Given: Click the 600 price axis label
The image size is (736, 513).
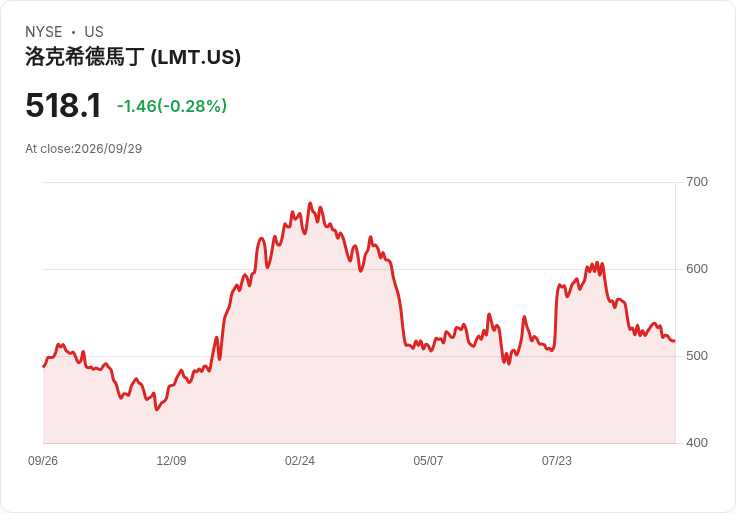Looking at the screenshot, I should [x=697, y=269].
